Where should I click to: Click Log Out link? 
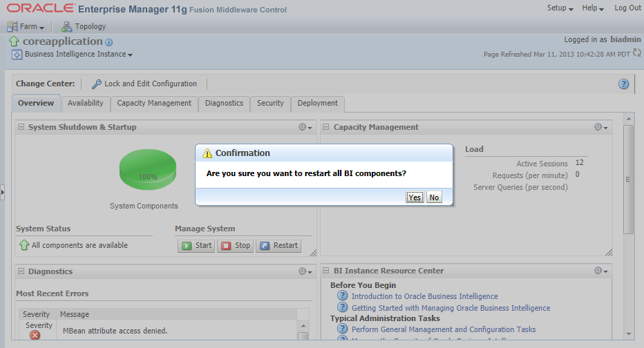pyautogui.click(x=627, y=8)
